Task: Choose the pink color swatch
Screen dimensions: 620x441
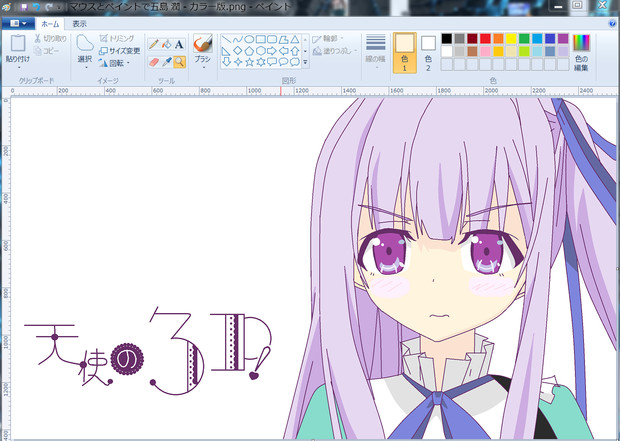Action: [x=486, y=51]
